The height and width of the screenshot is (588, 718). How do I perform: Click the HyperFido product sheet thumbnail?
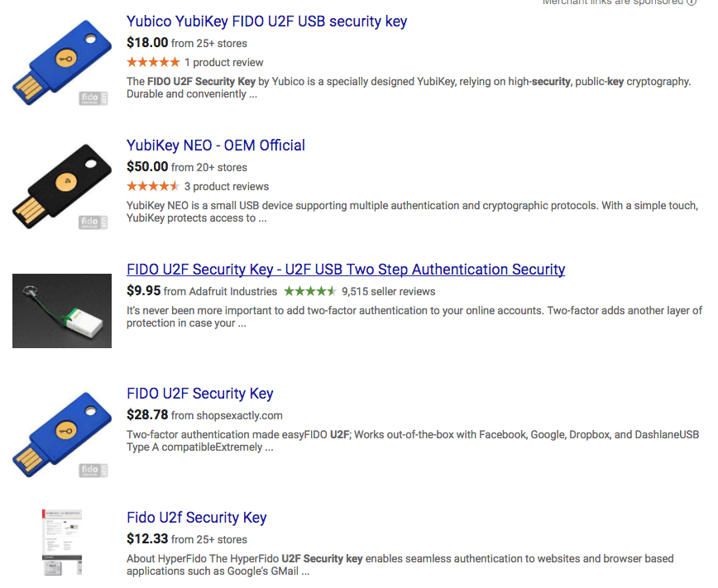[x=62, y=543]
